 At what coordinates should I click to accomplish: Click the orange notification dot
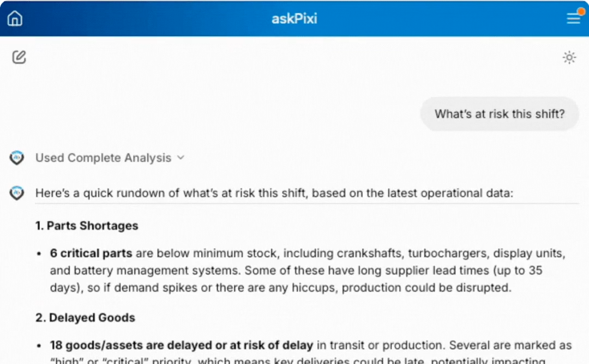coord(581,11)
